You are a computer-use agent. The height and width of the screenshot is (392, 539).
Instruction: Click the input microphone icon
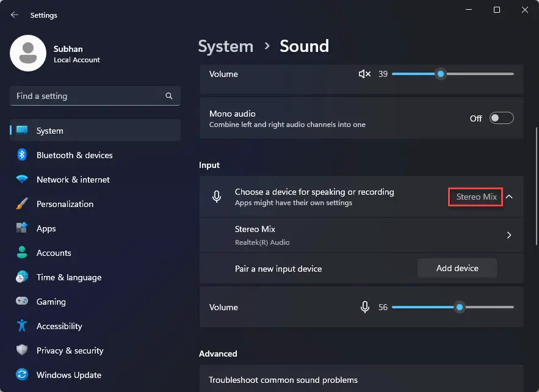pyautogui.click(x=365, y=307)
